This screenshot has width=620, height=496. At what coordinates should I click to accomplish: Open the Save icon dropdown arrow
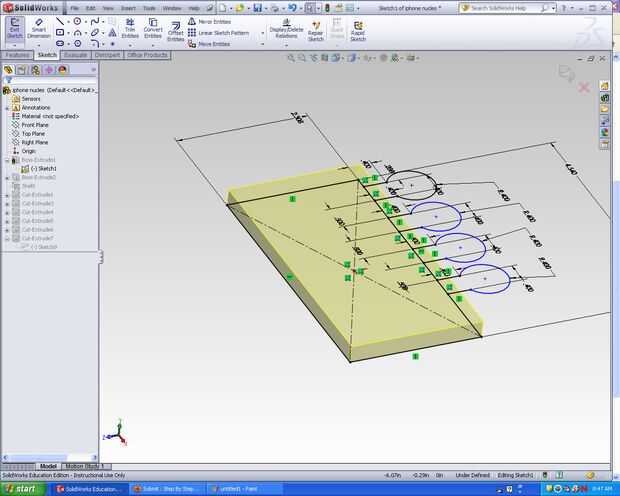(x=266, y=8)
